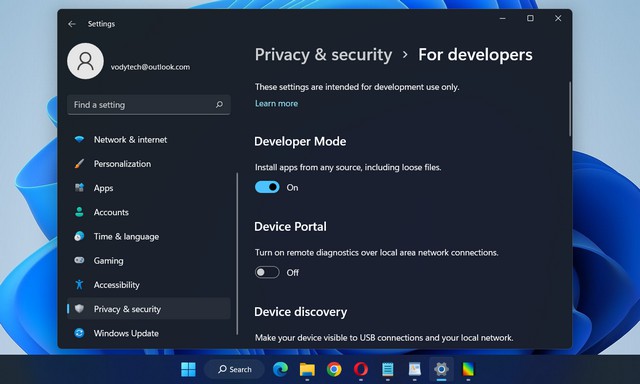Open the Windows Start menu

tap(188, 369)
